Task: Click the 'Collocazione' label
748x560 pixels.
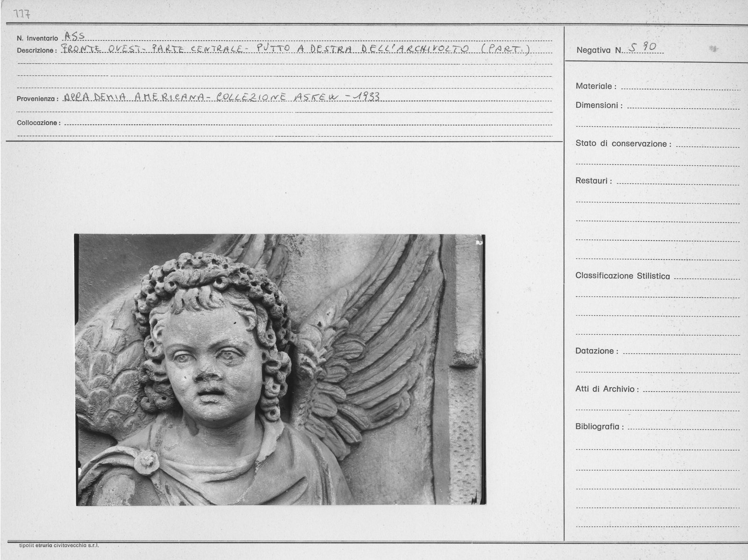Action: [x=39, y=123]
